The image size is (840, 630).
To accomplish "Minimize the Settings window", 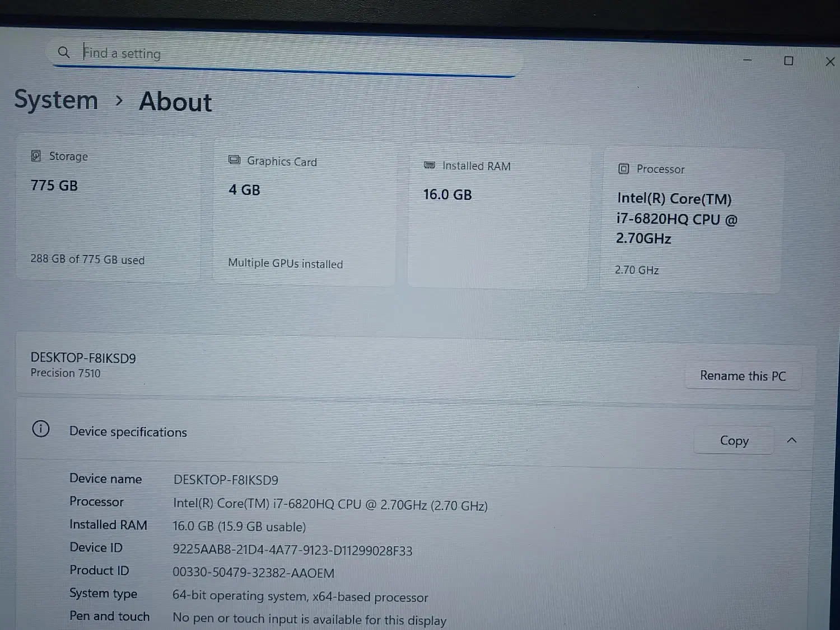I will pos(747,60).
